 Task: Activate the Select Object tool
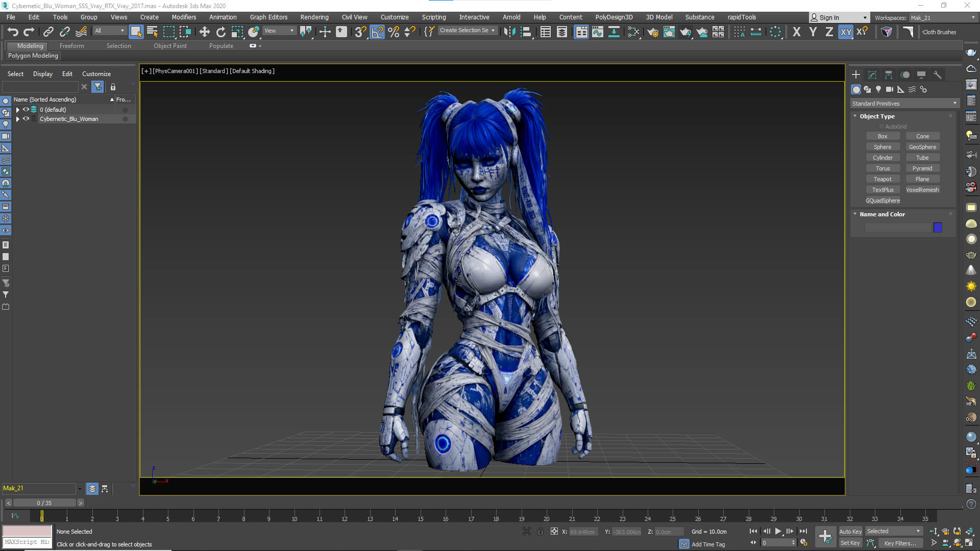[x=136, y=32]
